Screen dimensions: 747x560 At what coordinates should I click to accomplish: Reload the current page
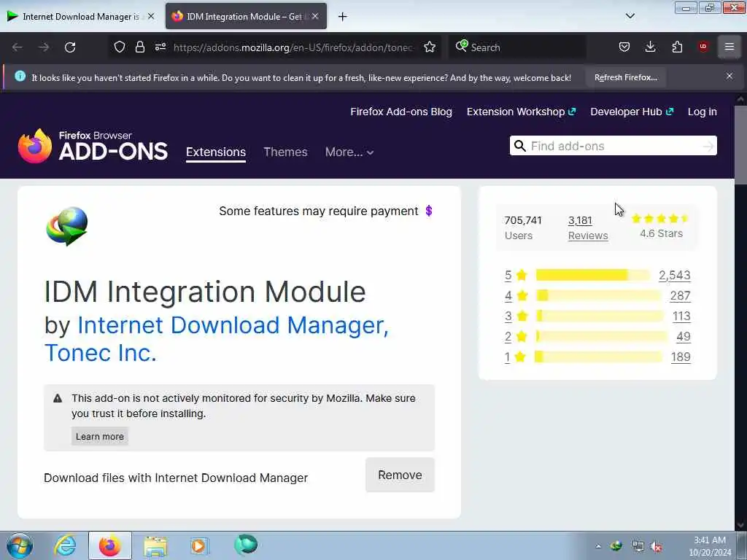coord(70,47)
